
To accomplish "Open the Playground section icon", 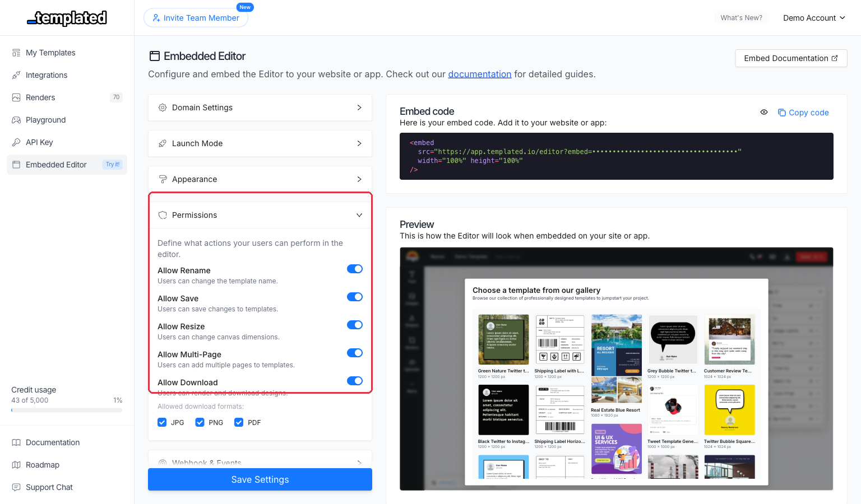I will 16,119.
